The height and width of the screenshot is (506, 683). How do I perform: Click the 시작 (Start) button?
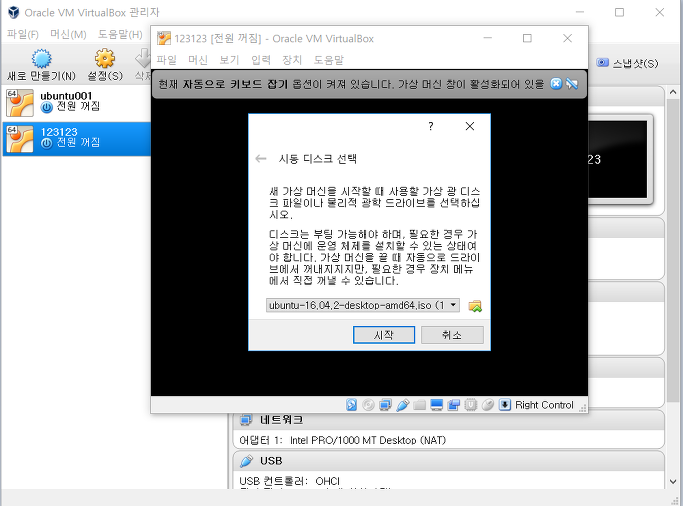(x=384, y=335)
